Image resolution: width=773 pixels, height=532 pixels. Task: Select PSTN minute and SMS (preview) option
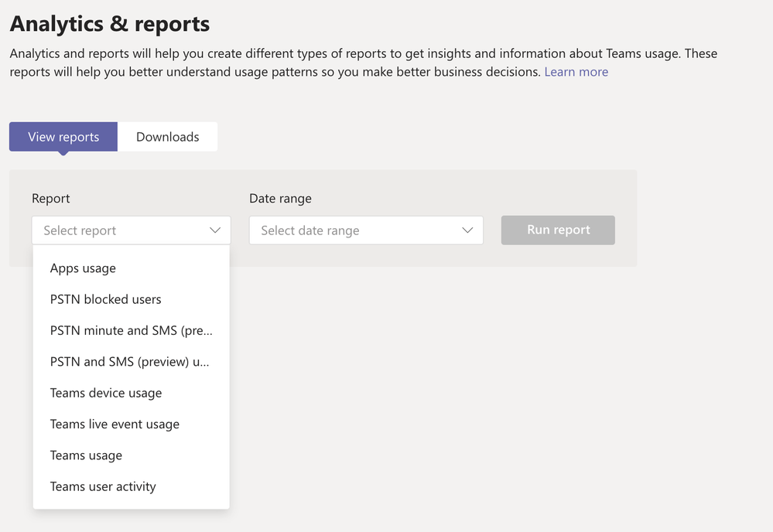coord(131,330)
